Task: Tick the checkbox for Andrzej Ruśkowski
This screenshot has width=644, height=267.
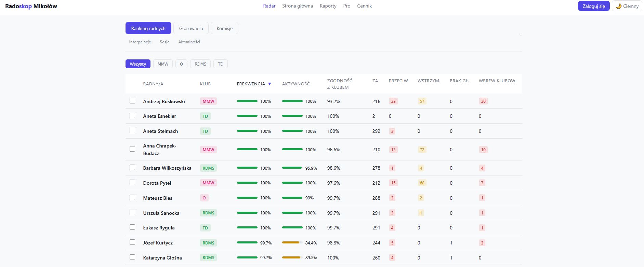Action: point(132,101)
